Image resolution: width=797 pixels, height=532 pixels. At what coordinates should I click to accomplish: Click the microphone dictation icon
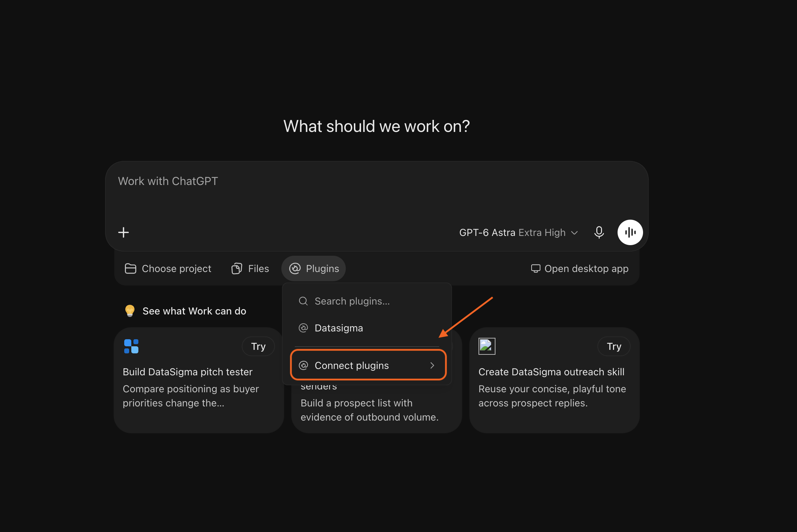coord(599,232)
